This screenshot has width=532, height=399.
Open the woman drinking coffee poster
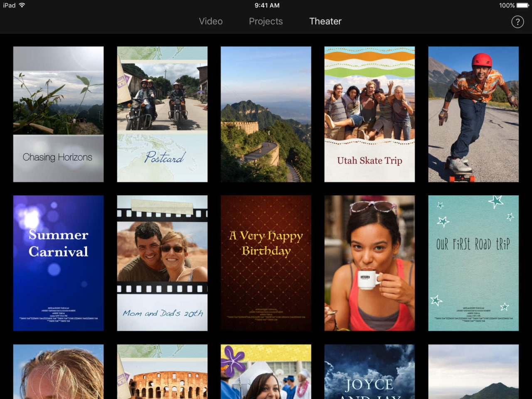[369, 263]
